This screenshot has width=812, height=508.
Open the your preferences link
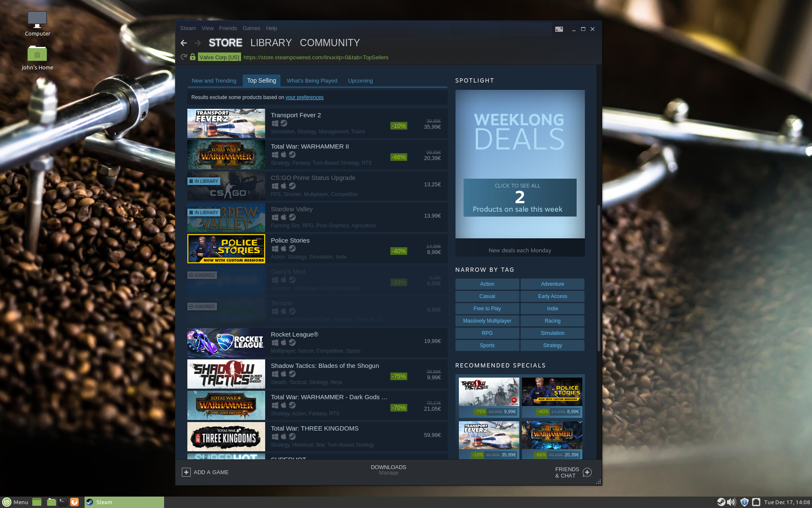(x=304, y=97)
